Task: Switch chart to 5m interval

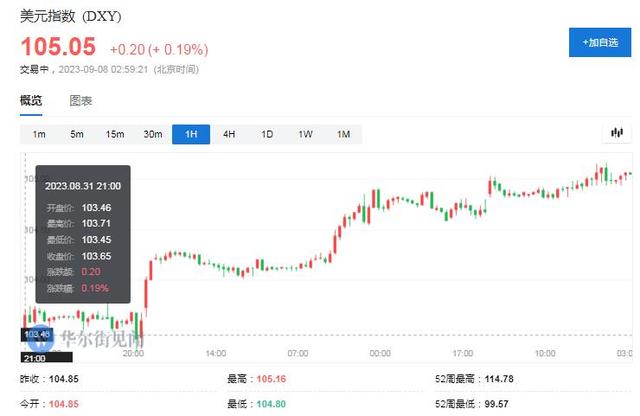Action: 77,134
